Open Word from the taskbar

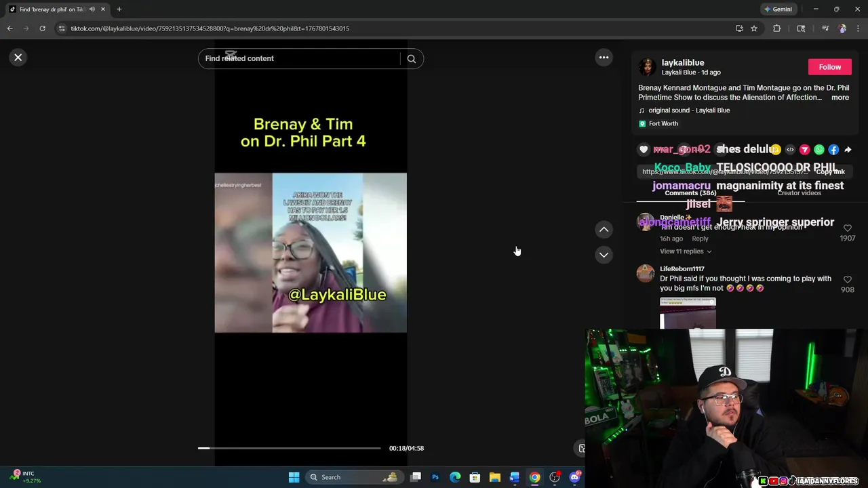(x=515, y=477)
